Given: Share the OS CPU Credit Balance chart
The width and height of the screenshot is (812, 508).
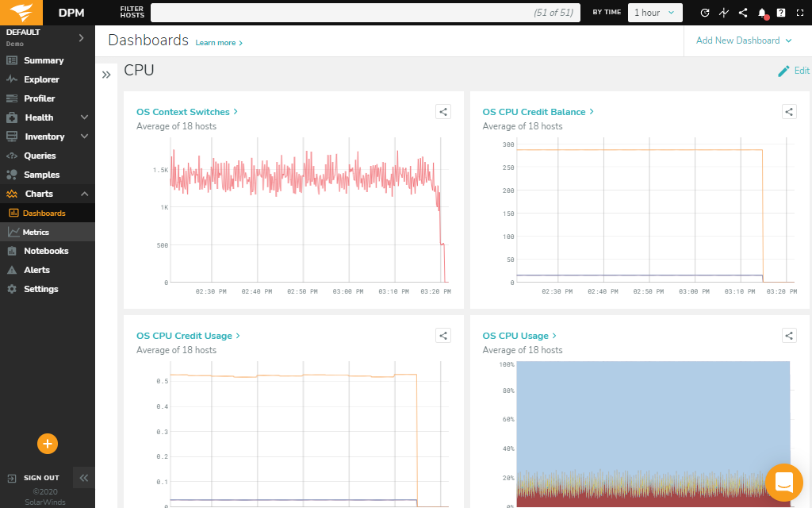Looking at the screenshot, I should click(x=789, y=112).
